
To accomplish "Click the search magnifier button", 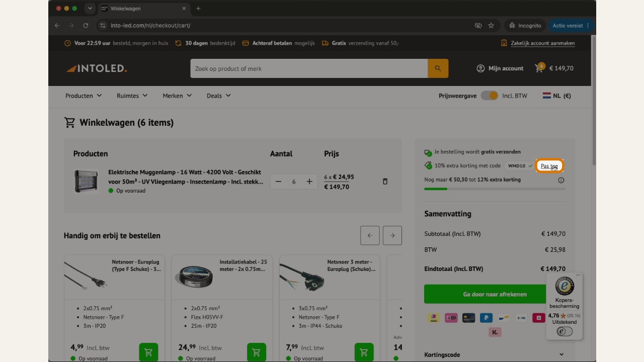I will 438,68.
